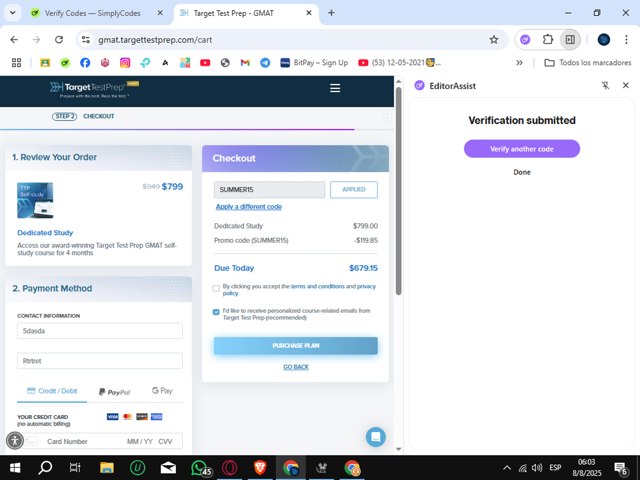The height and width of the screenshot is (480, 640).
Task: Click the GO BACK link
Action: [x=296, y=367]
